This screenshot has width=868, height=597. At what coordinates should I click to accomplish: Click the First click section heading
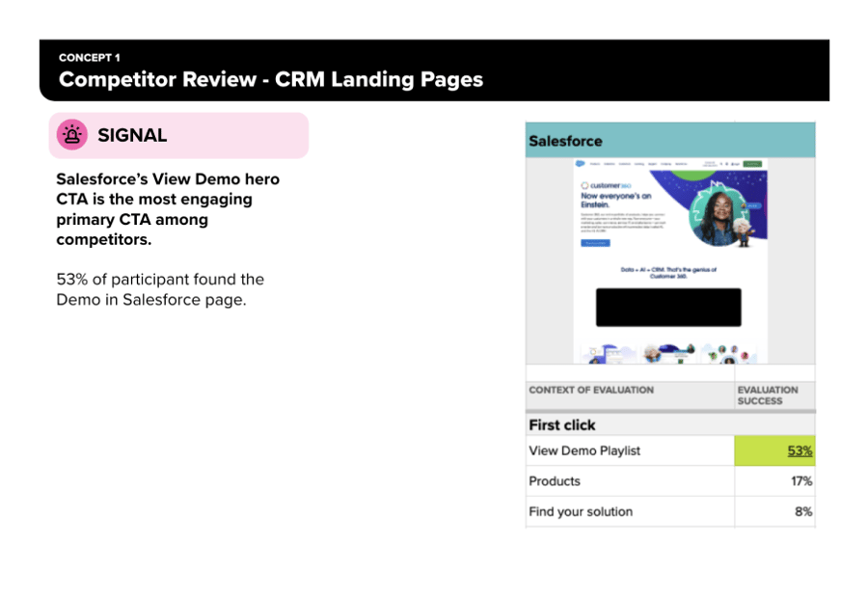coord(562,424)
